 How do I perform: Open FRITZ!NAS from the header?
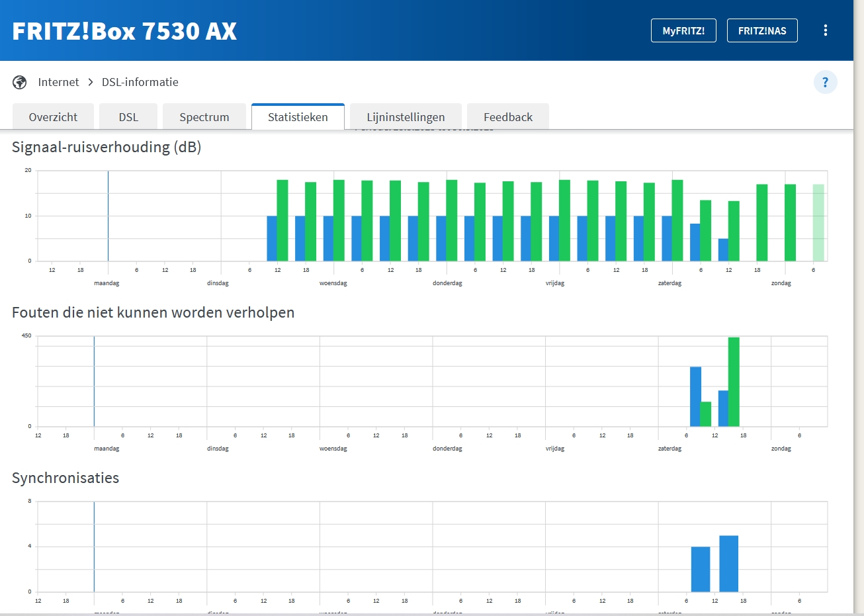tap(762, 30)
